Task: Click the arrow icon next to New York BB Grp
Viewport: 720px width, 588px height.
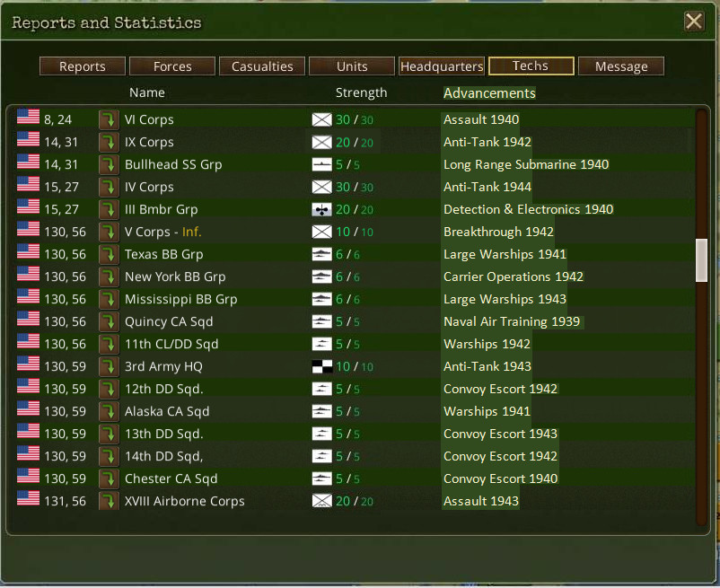Action: (x=109, y=276)
